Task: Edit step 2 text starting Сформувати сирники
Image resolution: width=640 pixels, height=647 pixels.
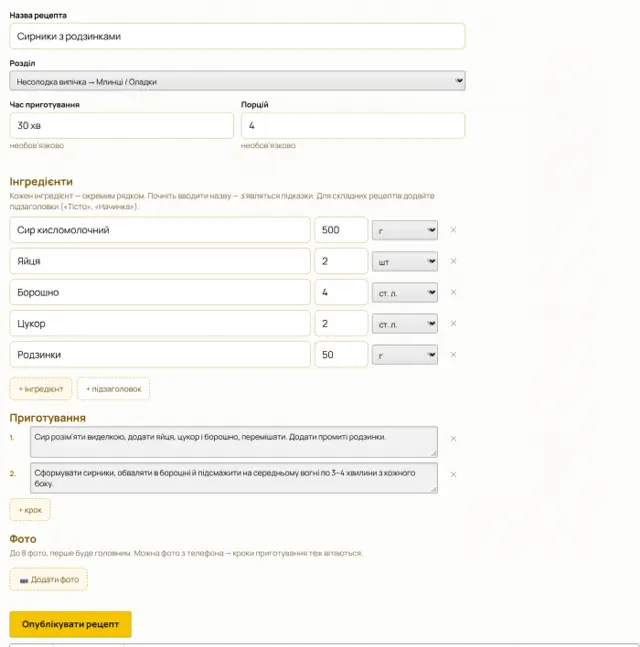Action: click(234, 478)
